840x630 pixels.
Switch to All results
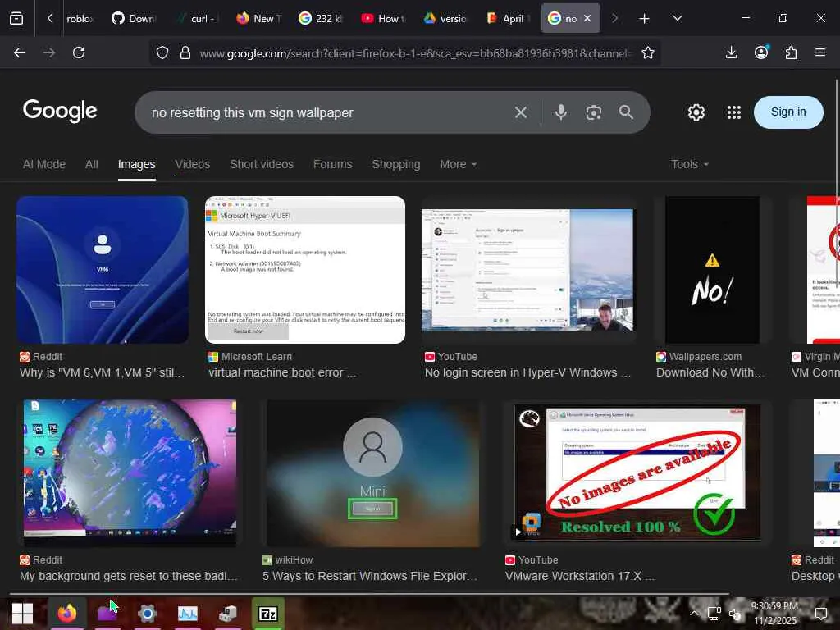[x=92, y=164]
